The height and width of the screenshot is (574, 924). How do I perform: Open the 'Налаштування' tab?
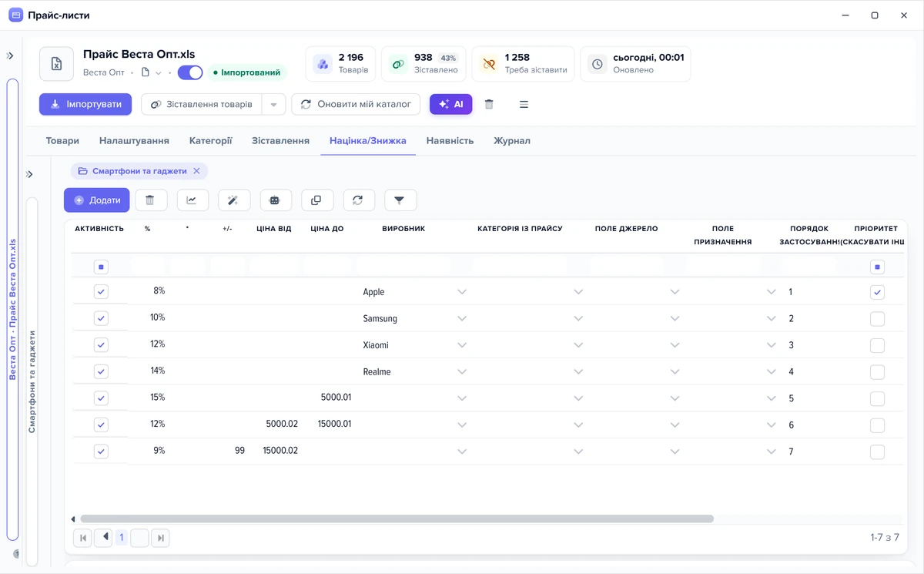[134, 141]
